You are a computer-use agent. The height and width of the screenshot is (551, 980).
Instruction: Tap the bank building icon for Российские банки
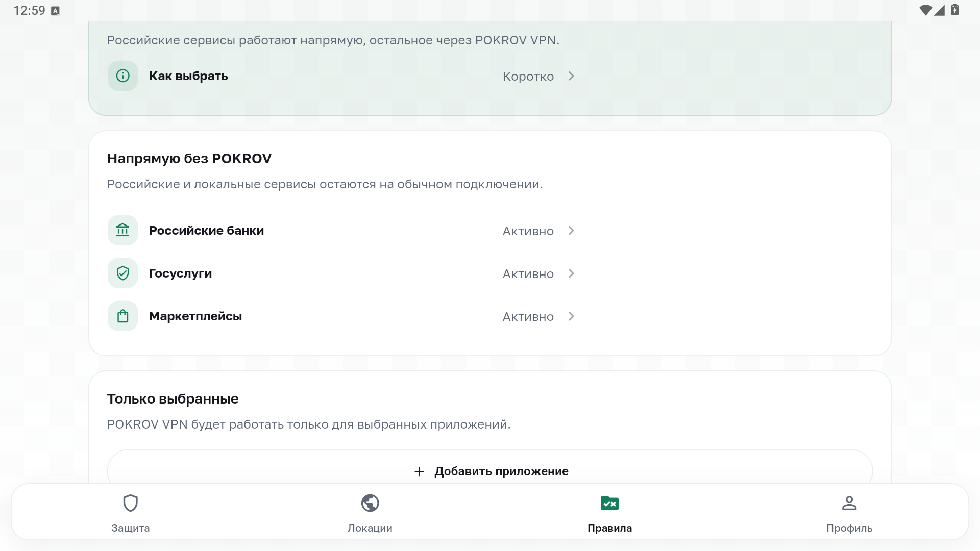(122, 231)
